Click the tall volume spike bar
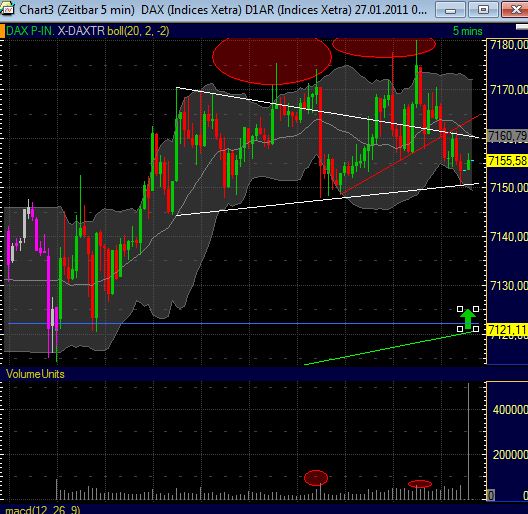 pyautogui.click(x=468, y=441)
